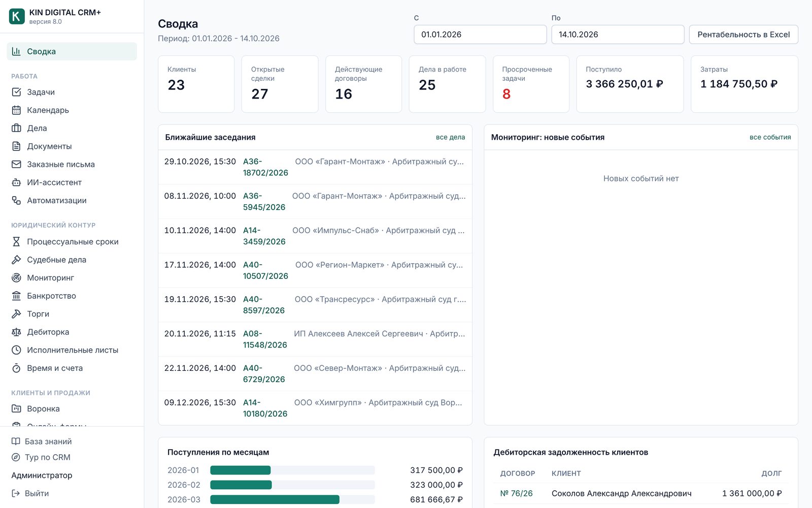Open case А36-18702/2026
Viewport: 812px width, 508px height.
[265, 167]
